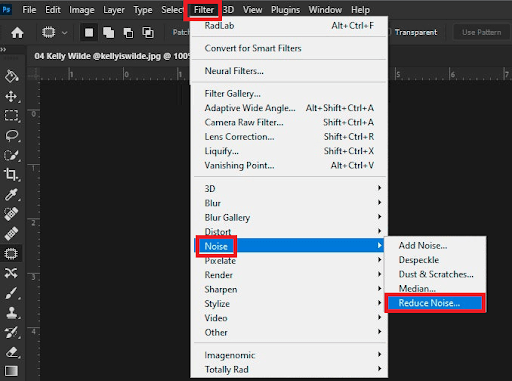Open the Window menu
The image size is (512, 381).
click(x=325, y=10)
